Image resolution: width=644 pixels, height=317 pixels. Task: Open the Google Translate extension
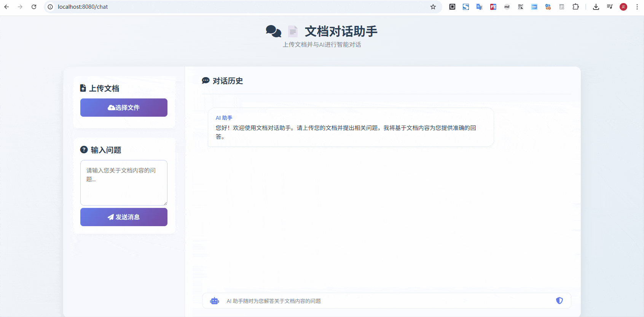click(x=479, y=7)
